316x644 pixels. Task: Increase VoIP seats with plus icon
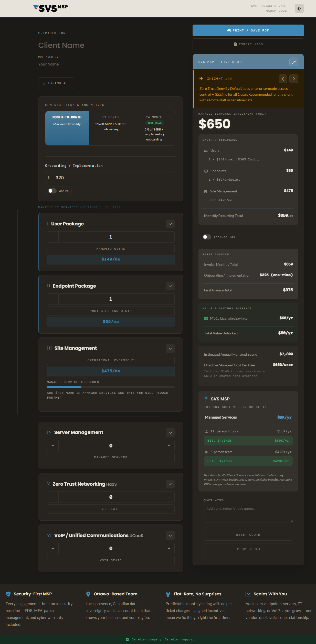pos(169,549)
